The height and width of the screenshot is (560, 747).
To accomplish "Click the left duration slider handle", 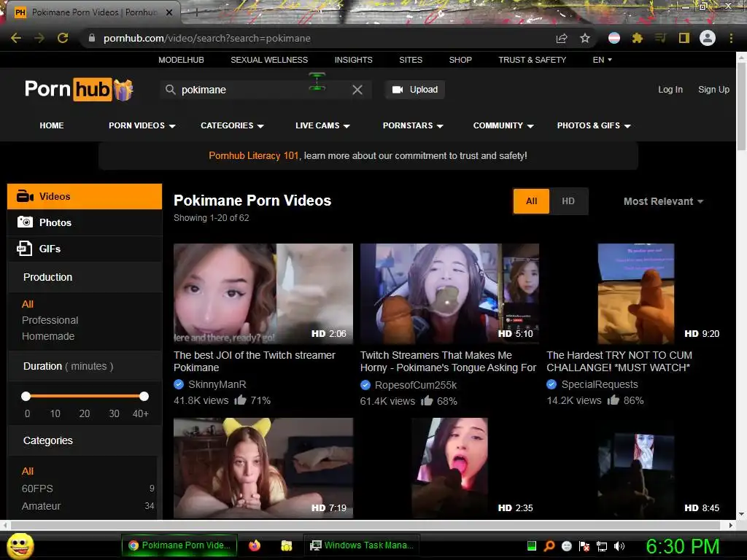I will tap(26, 396).
